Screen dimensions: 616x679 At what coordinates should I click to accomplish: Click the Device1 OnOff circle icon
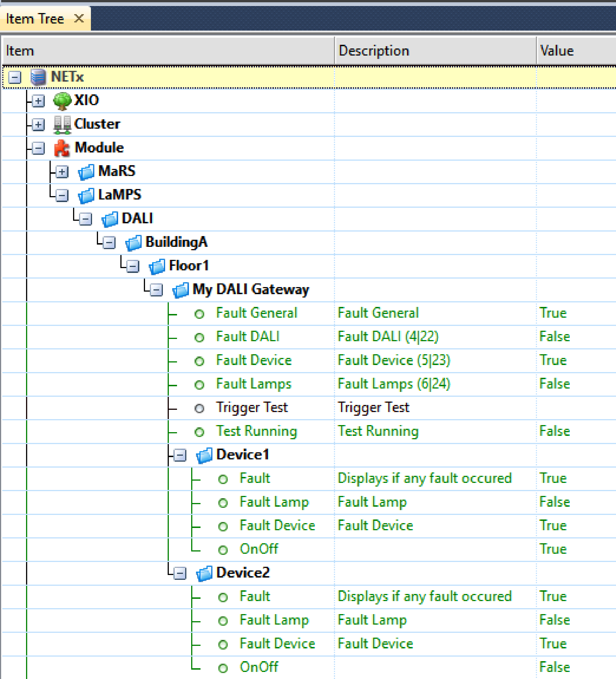point(223,550)
